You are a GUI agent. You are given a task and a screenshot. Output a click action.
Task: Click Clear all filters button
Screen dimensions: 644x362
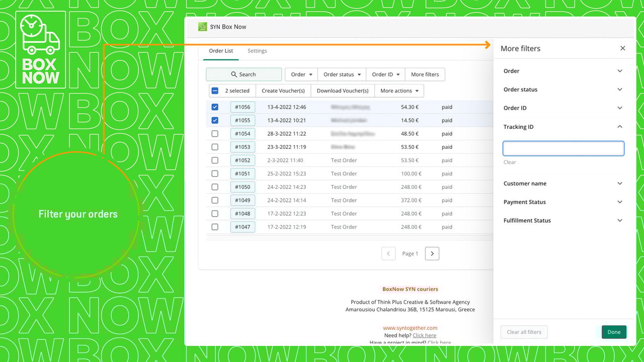[x=524, y=332]
